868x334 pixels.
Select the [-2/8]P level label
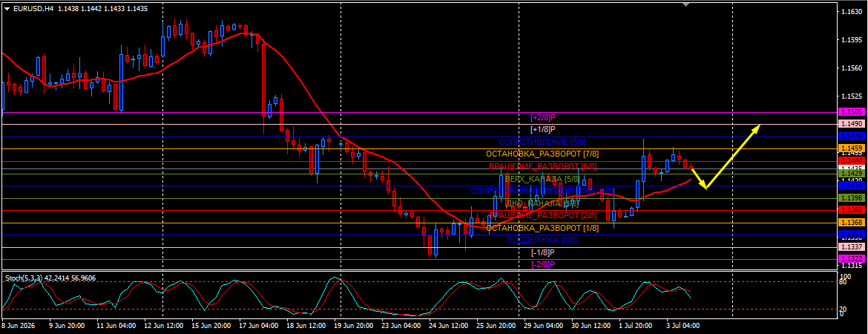(x=542, y=264)
